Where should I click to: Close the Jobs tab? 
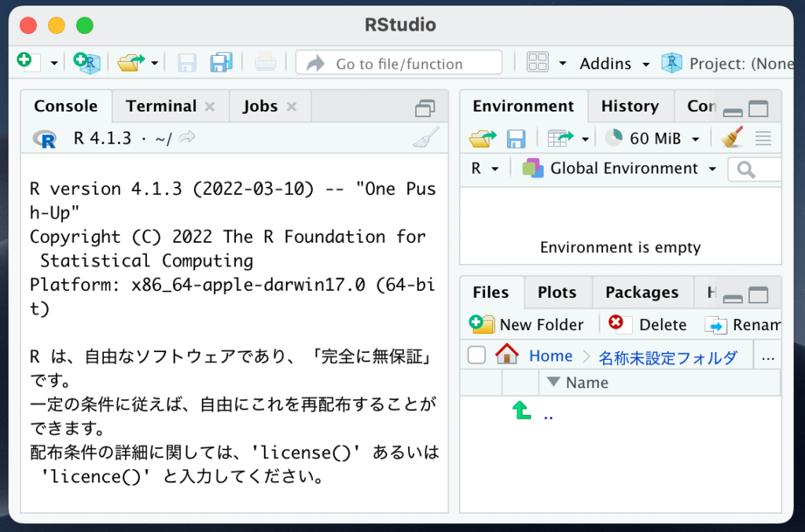pos(292,107)
